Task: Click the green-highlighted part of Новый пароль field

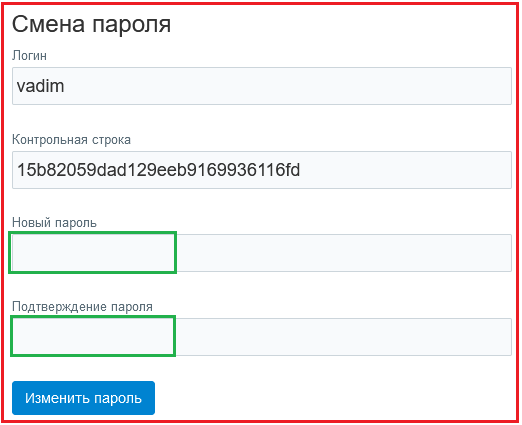Action: click(92, 253)
